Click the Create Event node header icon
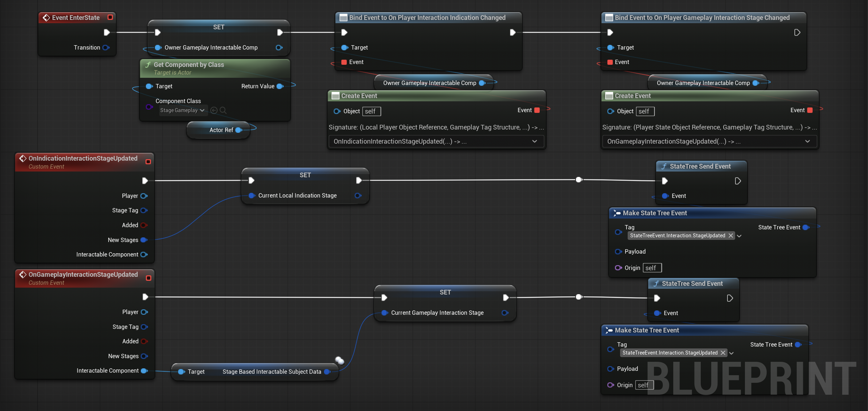 point(336,96)
